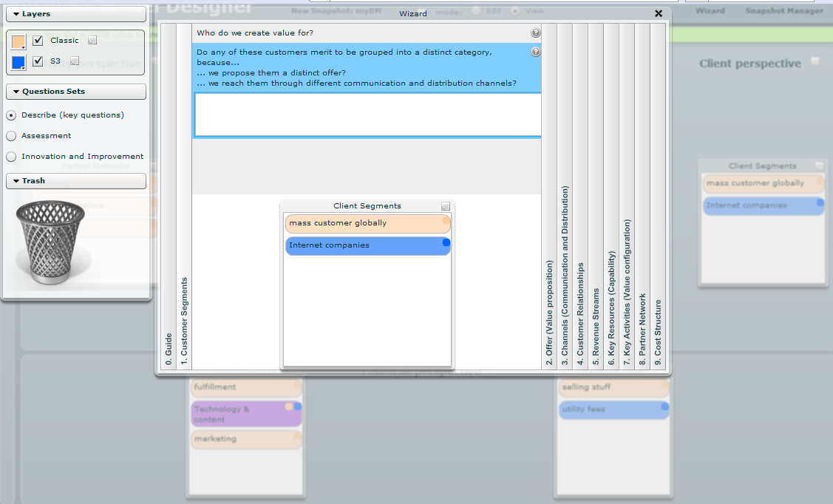Open help for 'Who do we create value for?'

point(536,33)
